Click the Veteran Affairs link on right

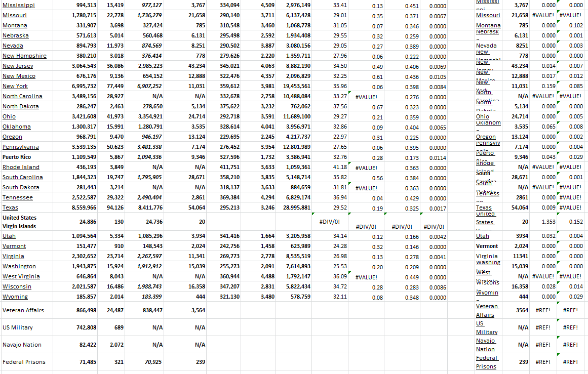(487, 310)
